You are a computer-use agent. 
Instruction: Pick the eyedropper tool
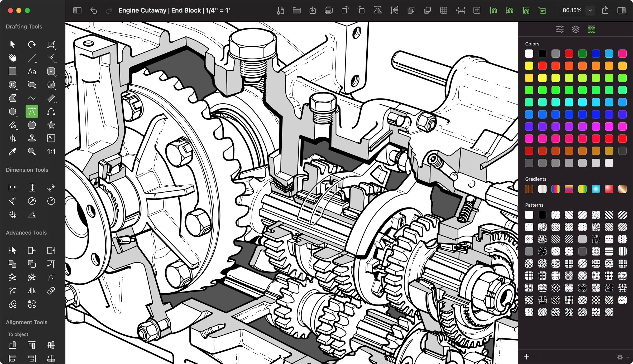click(12, 151)
